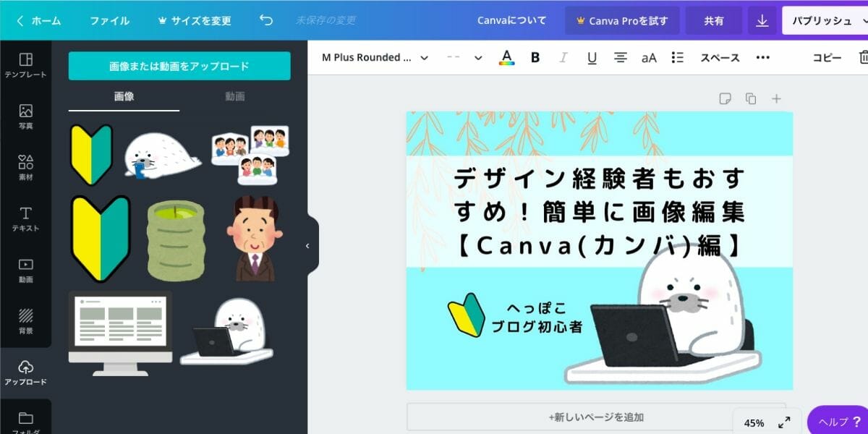Select the beginner mark on the canvas
This screenshot has height=434, width=868.
[467, 315]
